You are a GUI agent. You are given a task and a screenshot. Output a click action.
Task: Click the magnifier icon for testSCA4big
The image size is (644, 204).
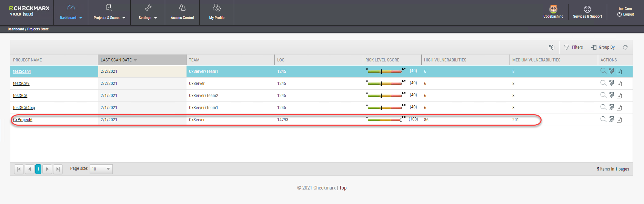pos(603,107)
